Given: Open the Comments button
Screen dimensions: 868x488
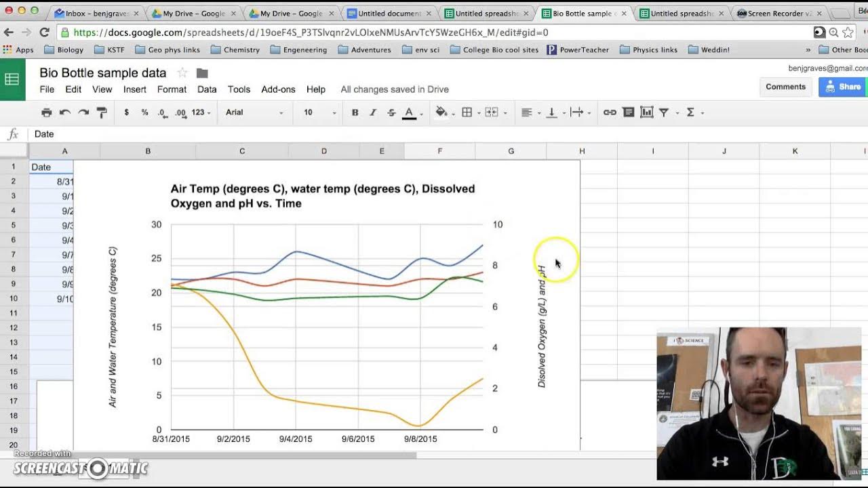Looking at the screenshot, I should click(786, 87).
